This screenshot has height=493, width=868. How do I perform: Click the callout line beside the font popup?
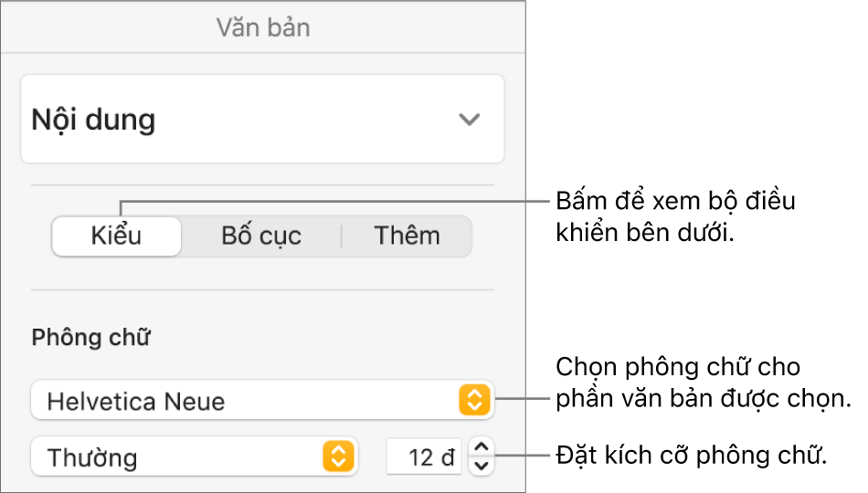pos(523,399)
